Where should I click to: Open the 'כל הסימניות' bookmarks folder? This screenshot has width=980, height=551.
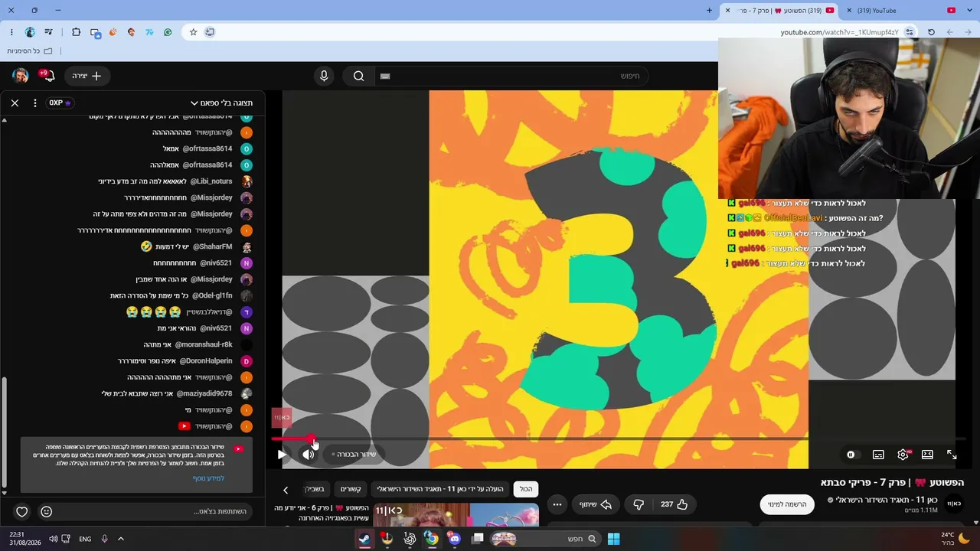click(30, 51)
